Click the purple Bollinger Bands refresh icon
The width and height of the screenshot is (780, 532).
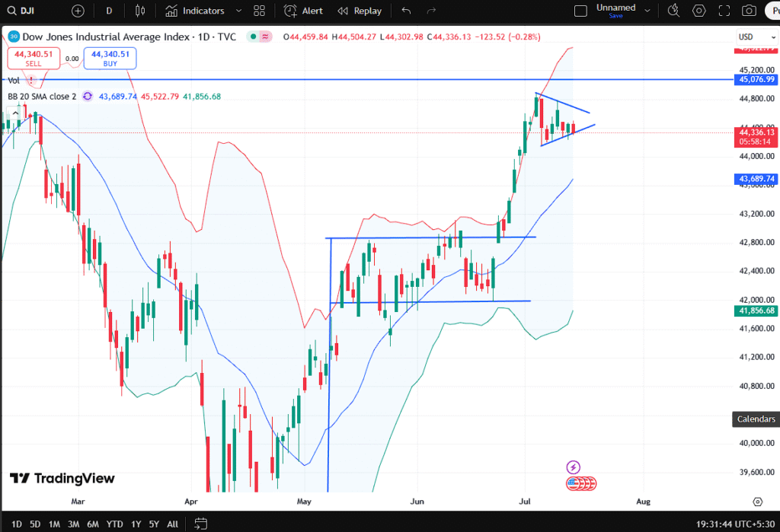(88, 97)
